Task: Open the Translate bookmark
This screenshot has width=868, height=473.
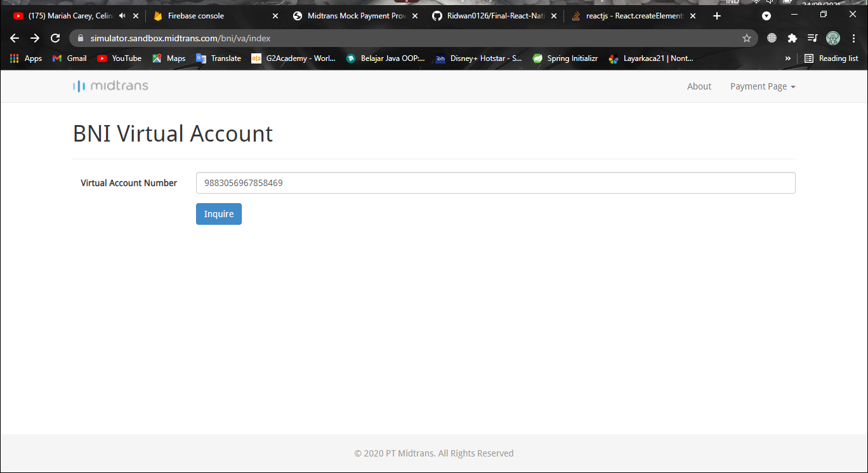Action: coord(218,58)
